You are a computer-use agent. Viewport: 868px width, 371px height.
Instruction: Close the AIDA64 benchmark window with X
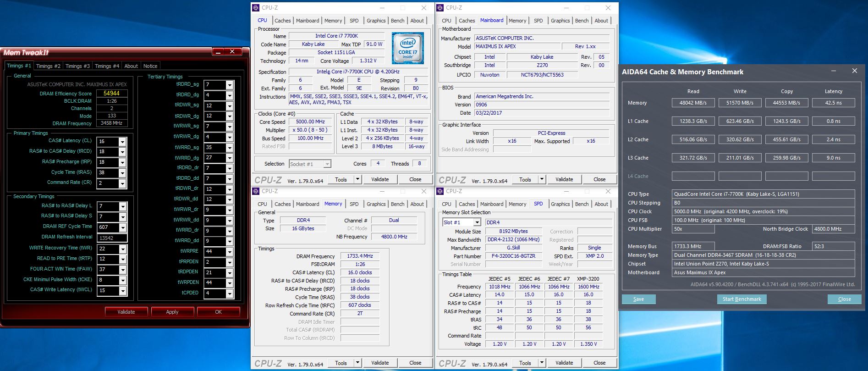(x=854, y=71)
